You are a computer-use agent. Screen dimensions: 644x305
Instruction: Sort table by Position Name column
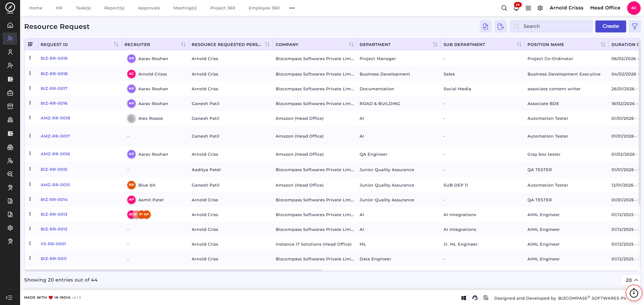pyautogui.click(x=603, y=44)
